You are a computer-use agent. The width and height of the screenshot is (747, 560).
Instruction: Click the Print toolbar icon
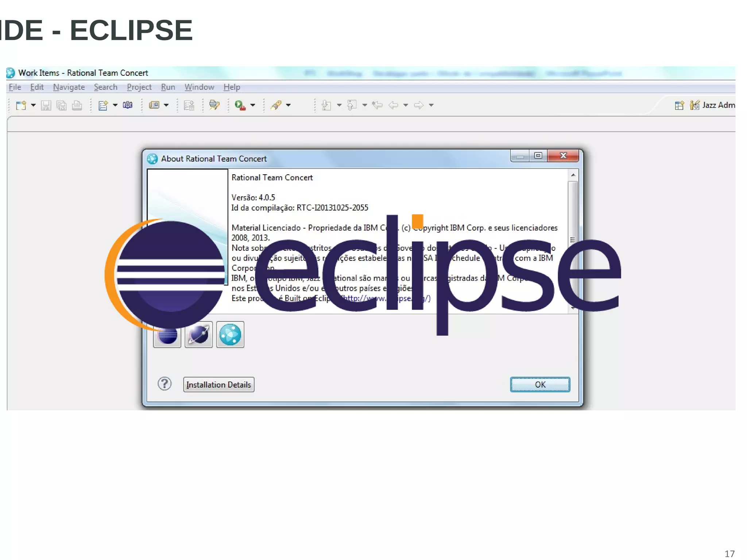(77, 105)
